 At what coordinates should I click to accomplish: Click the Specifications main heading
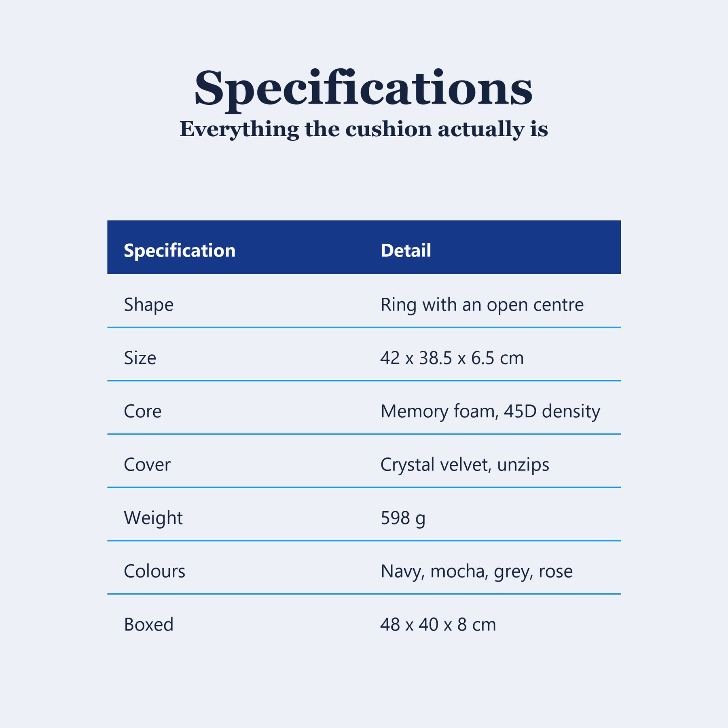(x=363, y=89)
